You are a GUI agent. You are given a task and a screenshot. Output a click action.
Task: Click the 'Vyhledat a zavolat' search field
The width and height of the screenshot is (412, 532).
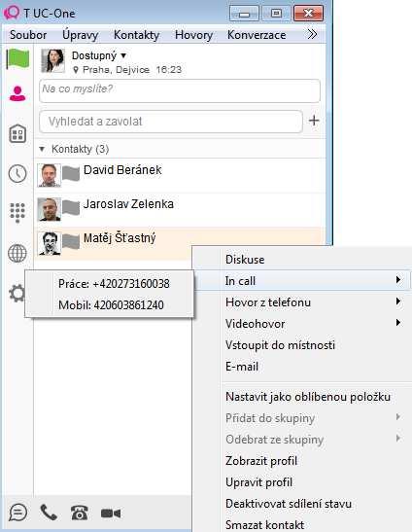click(x=171, y=122)
